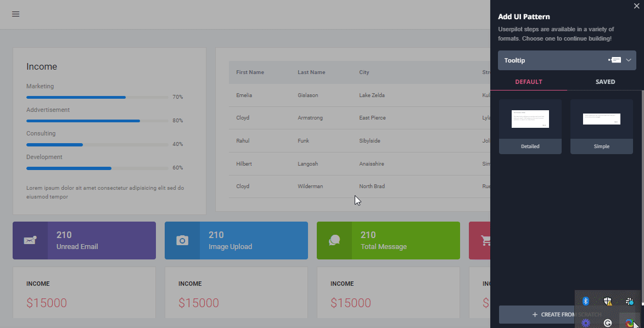Click the Add UI Pattern heading

[x=524, y=17]
